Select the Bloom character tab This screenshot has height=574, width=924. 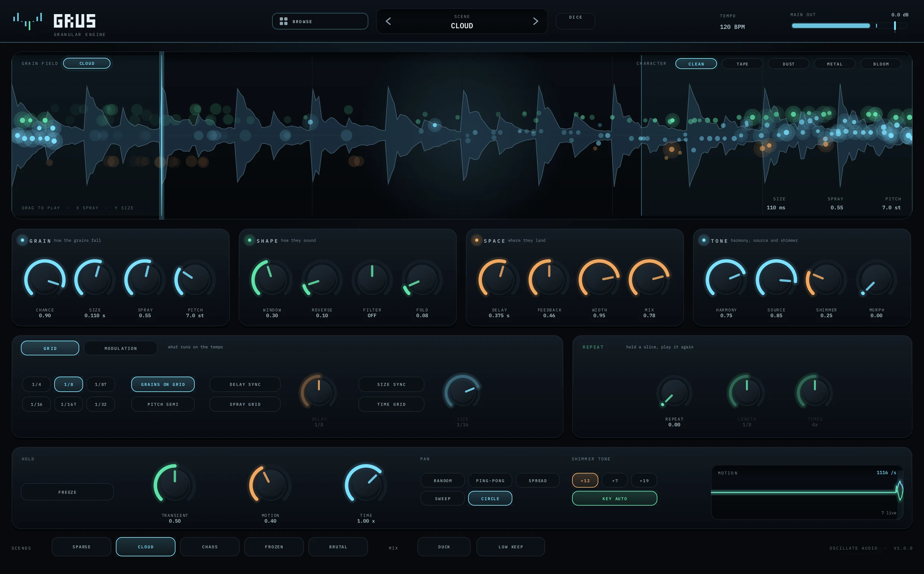coord(881,64)
